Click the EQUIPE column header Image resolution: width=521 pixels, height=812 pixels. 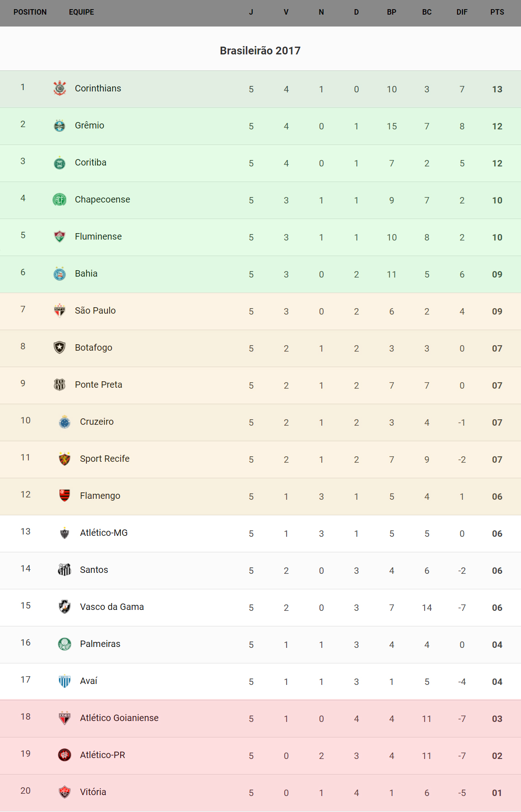[81, 12]
